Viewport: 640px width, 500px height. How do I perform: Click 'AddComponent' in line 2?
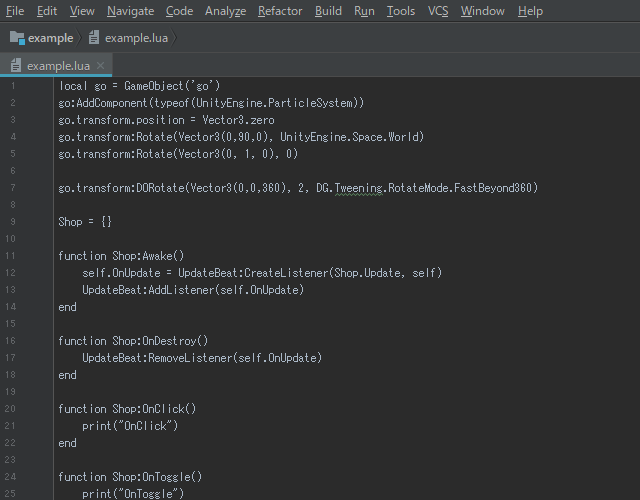pos(112,103)
